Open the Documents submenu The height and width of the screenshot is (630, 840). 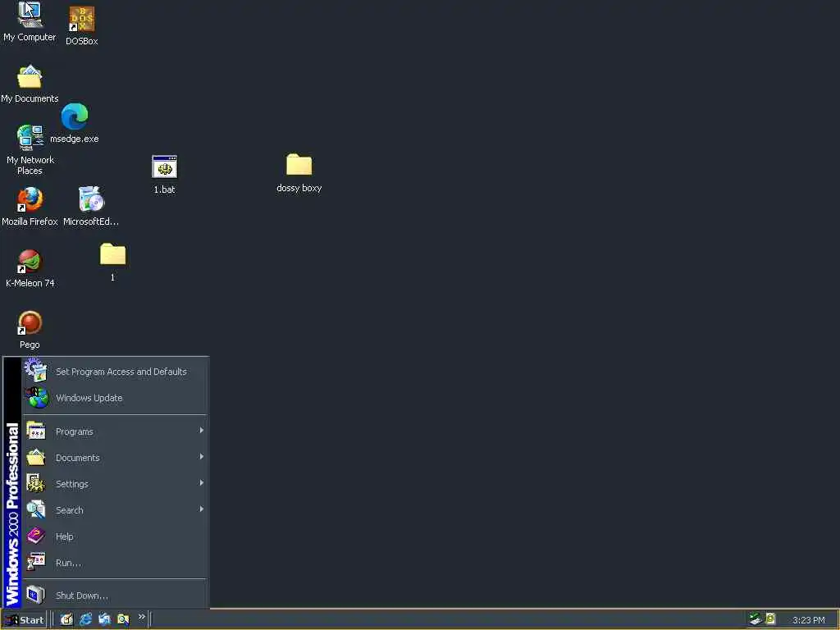115,458
